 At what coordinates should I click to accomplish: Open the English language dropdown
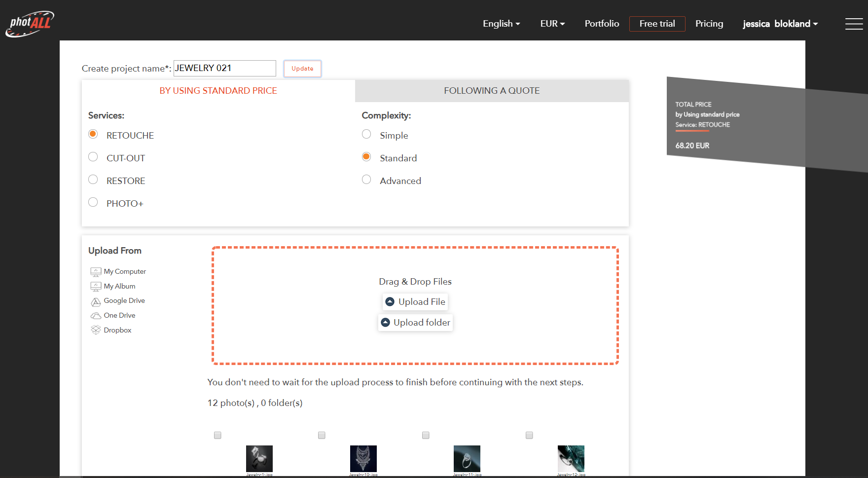pos(501,24)
